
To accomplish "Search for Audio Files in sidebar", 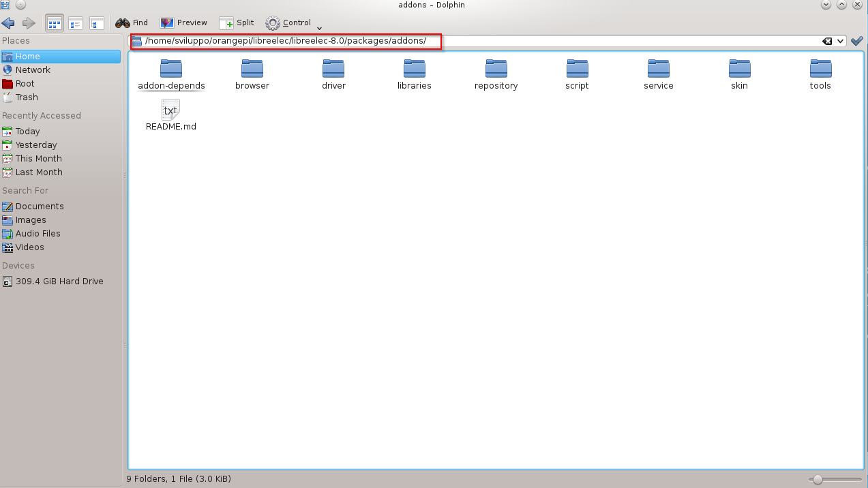I will click(36, 233).
